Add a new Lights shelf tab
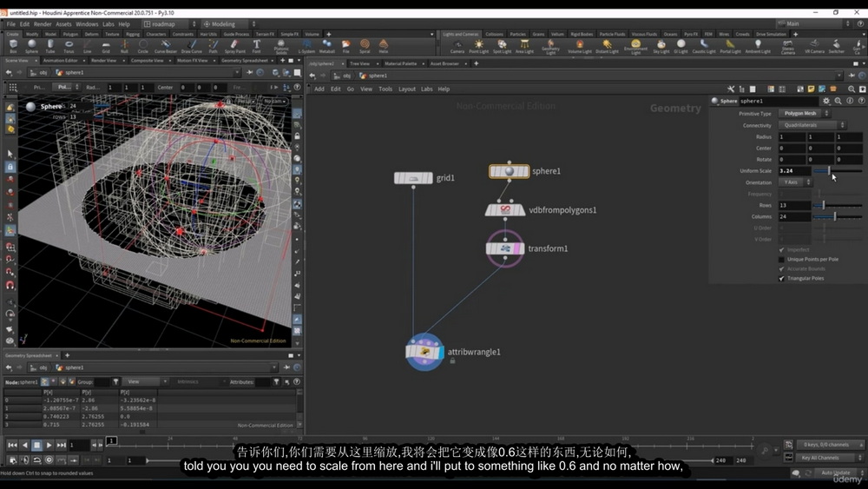The width and height of the screenshot is (868, 489). [795, 34]
